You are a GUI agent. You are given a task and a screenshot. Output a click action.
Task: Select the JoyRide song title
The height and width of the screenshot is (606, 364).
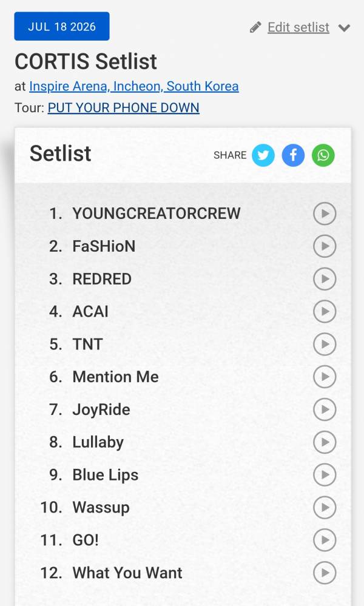click(101, 409)
